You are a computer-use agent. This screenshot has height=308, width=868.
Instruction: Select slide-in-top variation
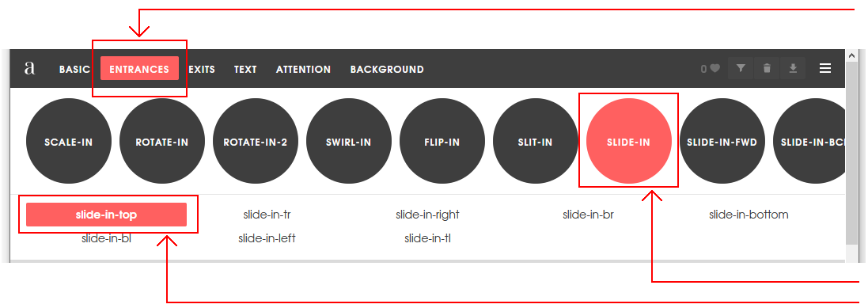pos(106,215)
